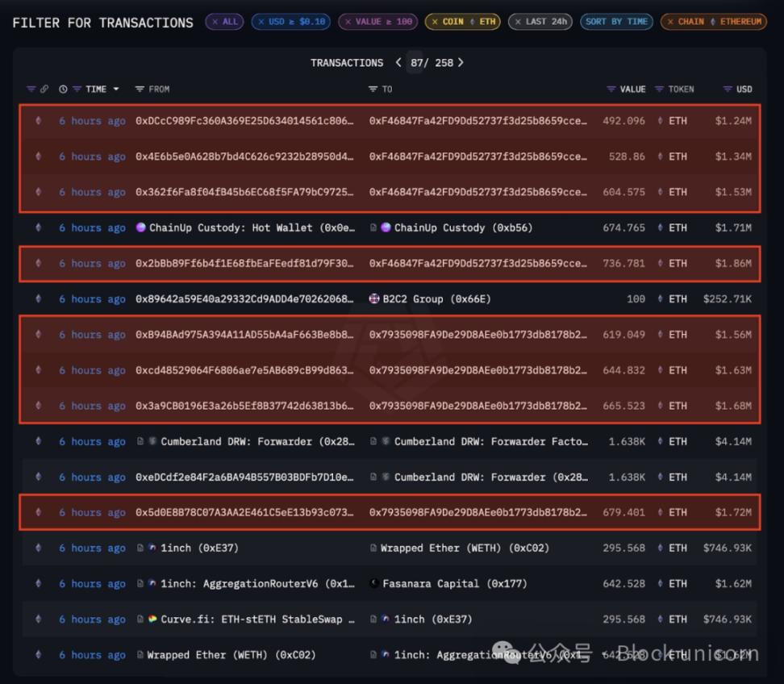Remove the COIN ETH filter chip
This screenshot has width=784, height=684.
pyautogui.click(x=435, y=22)
